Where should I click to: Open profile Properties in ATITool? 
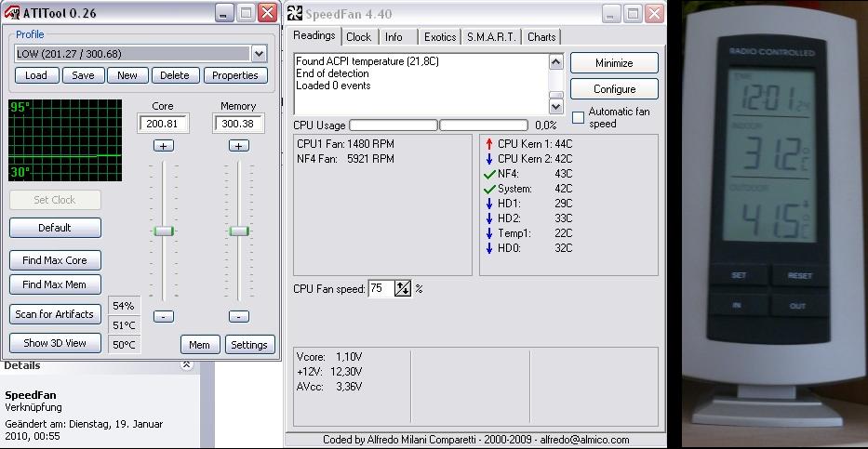(x=235, y=75)
